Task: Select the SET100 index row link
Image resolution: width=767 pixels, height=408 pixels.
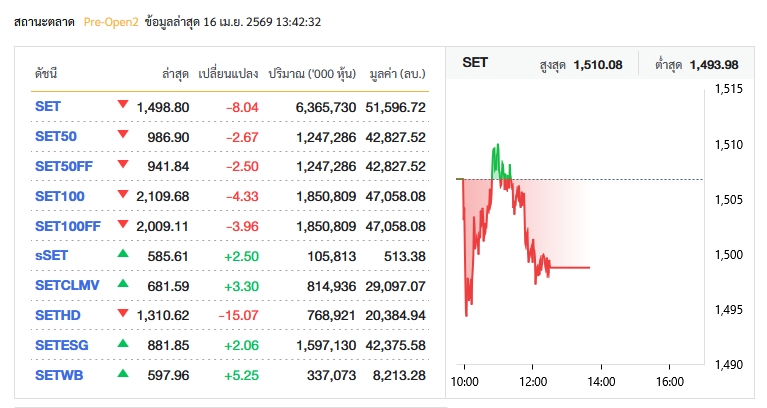Action: point(59,196)
